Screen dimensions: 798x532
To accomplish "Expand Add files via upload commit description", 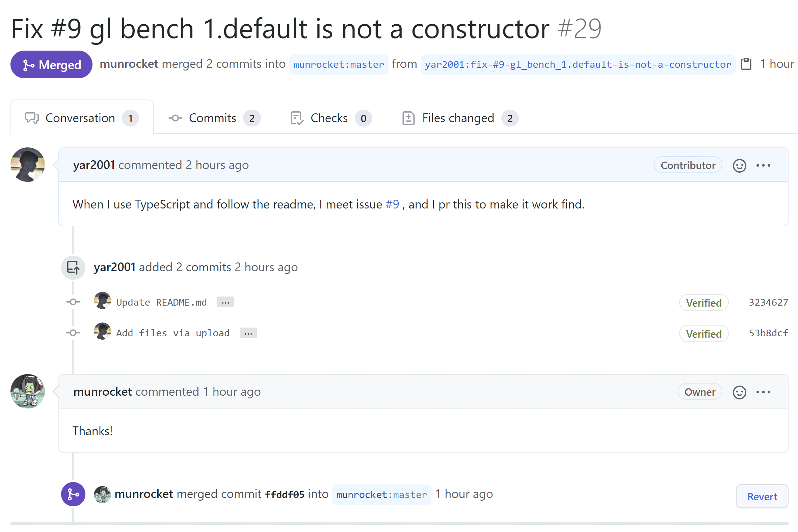I will (248, 333).
